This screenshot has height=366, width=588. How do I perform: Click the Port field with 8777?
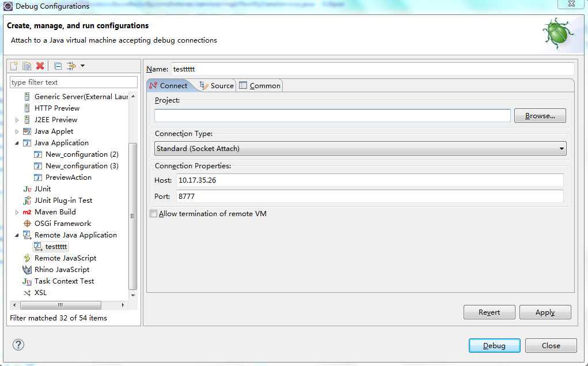pos(370,197)
